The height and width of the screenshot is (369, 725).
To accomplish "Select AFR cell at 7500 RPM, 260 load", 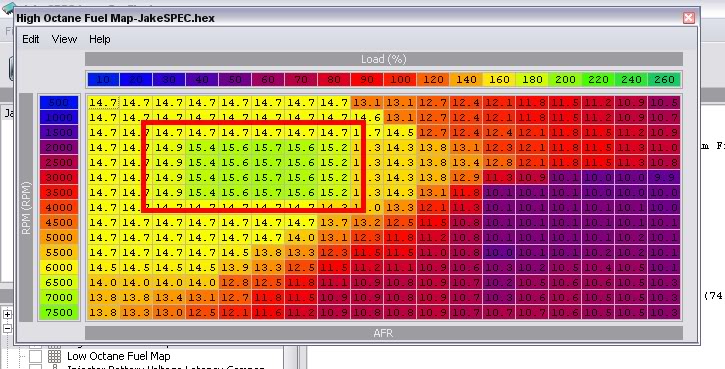I will tap(664, 313).
